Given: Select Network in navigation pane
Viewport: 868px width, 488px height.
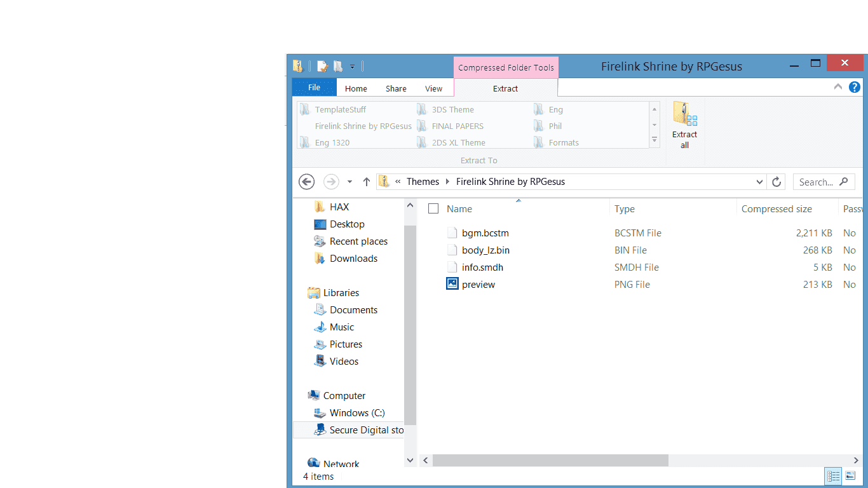Looking at the screenshot, I should coord(341,464).
